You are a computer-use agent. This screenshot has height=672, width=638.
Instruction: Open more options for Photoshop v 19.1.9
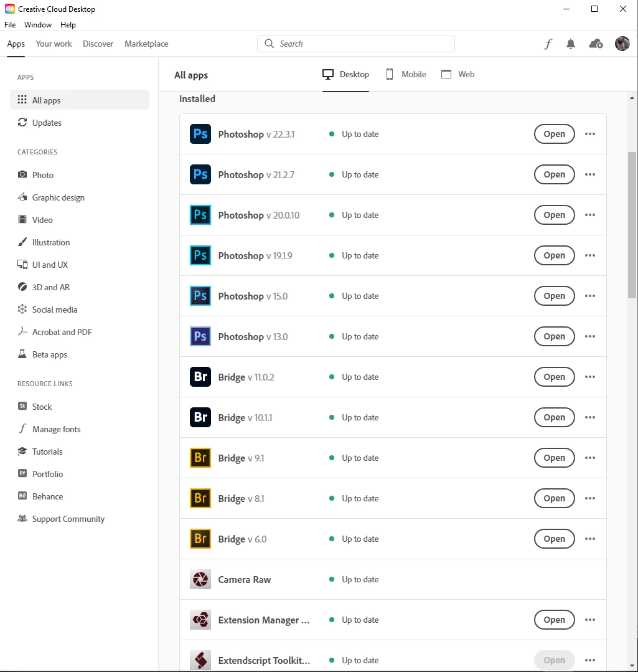click(x=590, y=255)
